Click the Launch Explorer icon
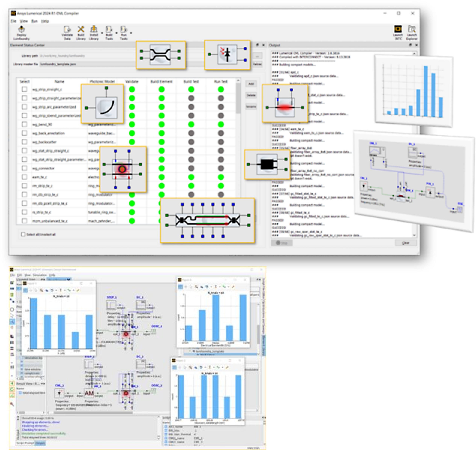Viewport: 476px width, 450px height. 412,33
